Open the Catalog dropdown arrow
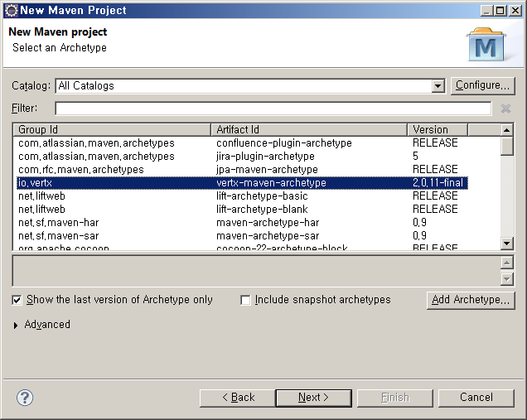 438,86
